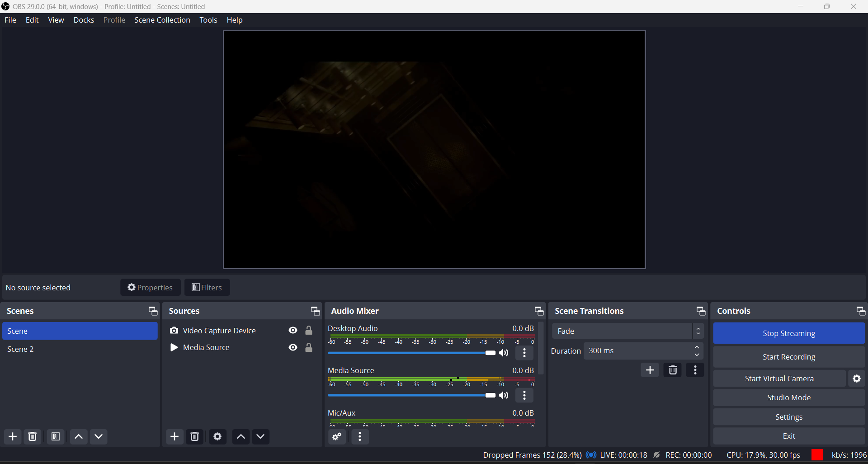Open the Scene Collection menu
The height and width of the screenshot is (464, 868).
(x=162, y=20)
